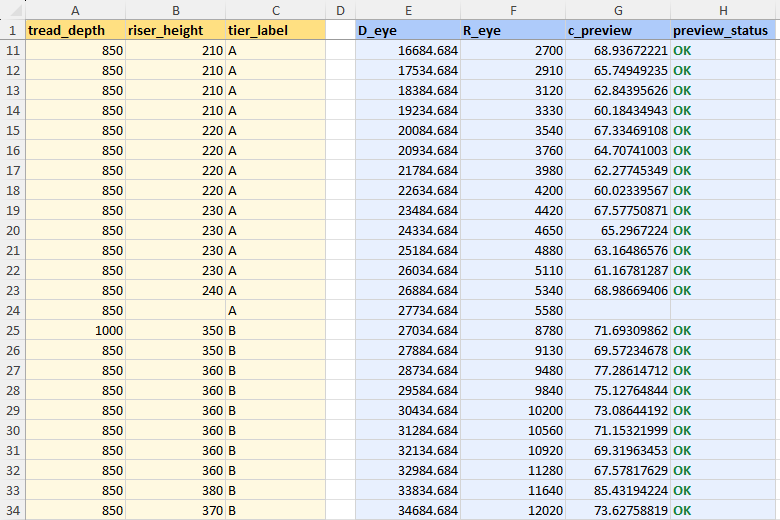Image resolution: width=780 pixels, height=520 pixels.
Task: Select column E header
Action: click(408, 10)
